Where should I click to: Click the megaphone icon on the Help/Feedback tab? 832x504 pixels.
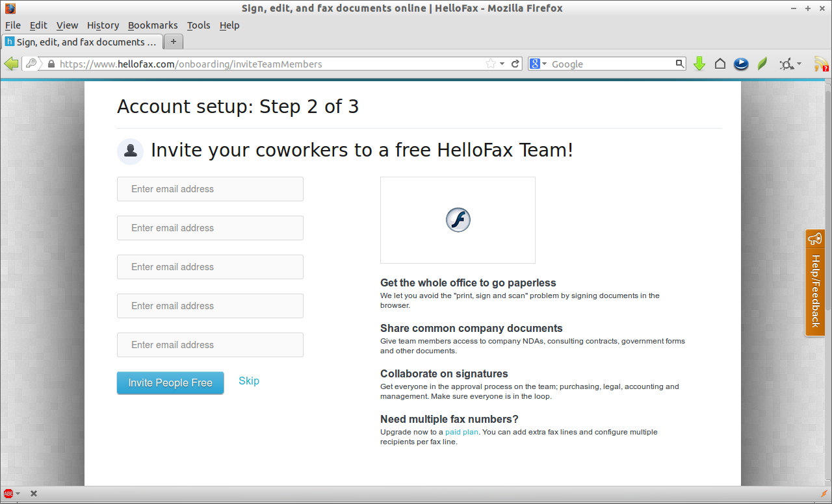click(x=814, y=239)
